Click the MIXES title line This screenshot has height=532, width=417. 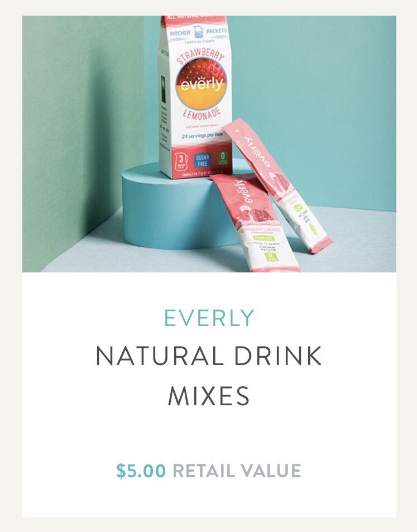coord(209,396)
